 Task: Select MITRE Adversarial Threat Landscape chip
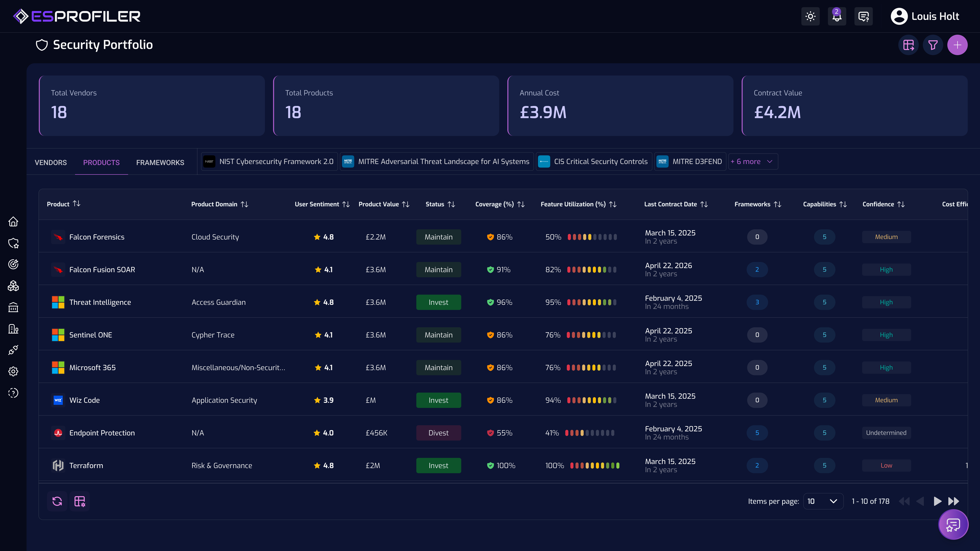[x=437, y=162]
